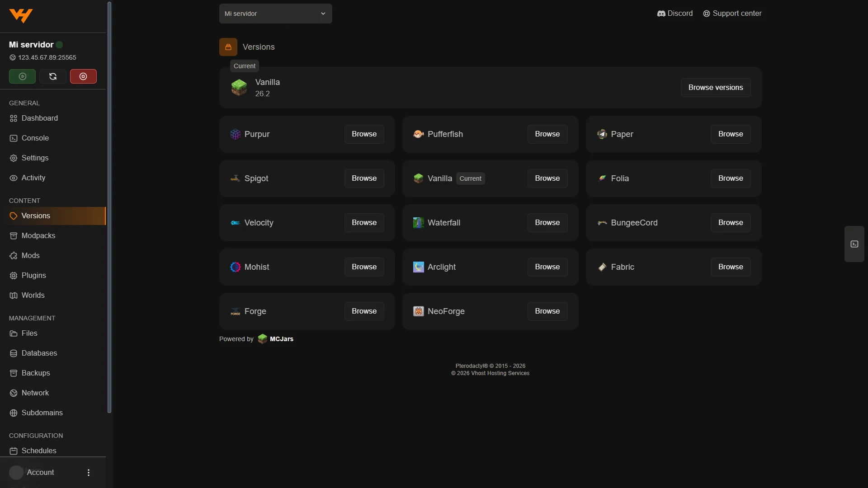Open the console panel icon at right edge

[854, 244]
